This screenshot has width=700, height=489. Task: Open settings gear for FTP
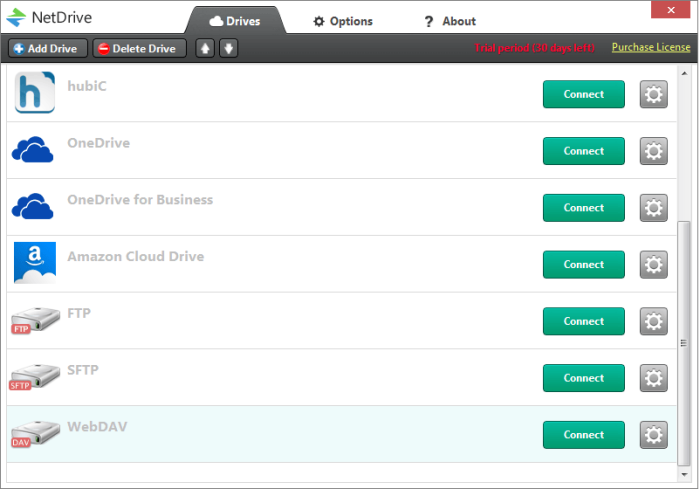654,321
